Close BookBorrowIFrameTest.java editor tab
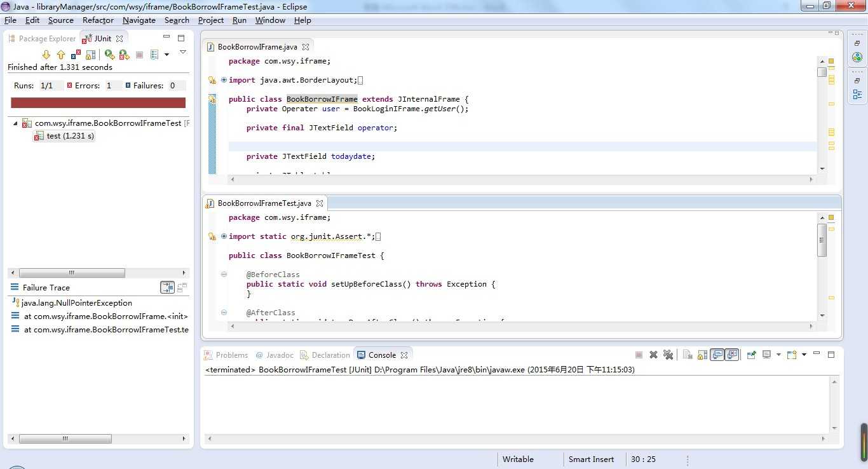Image resolution: width=868 pixels, height=469 pixels. tap(320, 203)
